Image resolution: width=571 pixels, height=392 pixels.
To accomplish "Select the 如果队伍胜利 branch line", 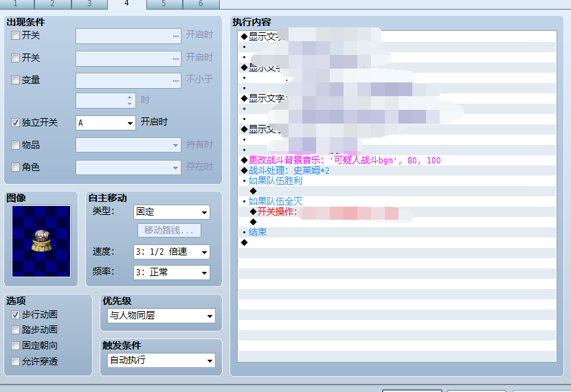I will tap(397, 181).
